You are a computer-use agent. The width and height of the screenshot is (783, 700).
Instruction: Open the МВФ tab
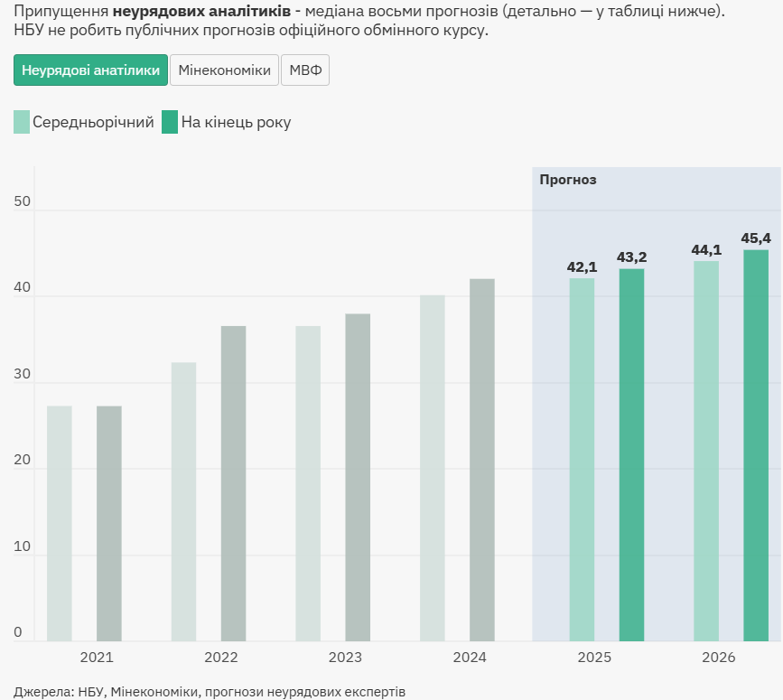click(x=305, y=70)
